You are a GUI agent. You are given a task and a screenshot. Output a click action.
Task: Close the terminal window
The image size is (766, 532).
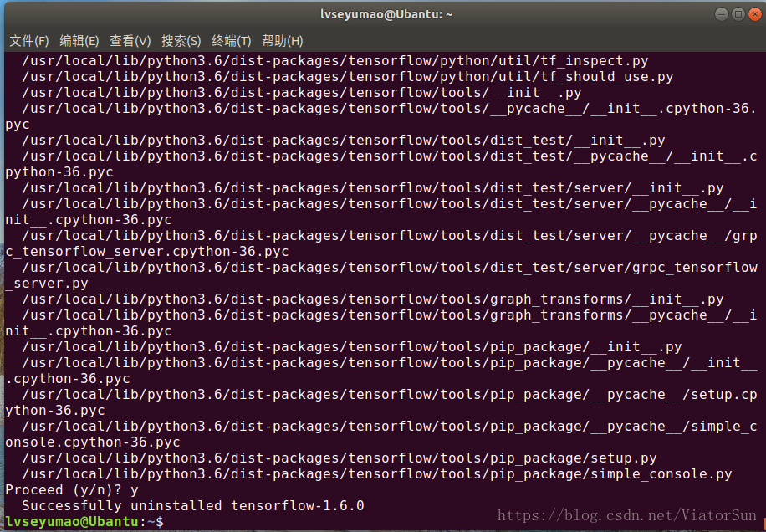point(755,14)
